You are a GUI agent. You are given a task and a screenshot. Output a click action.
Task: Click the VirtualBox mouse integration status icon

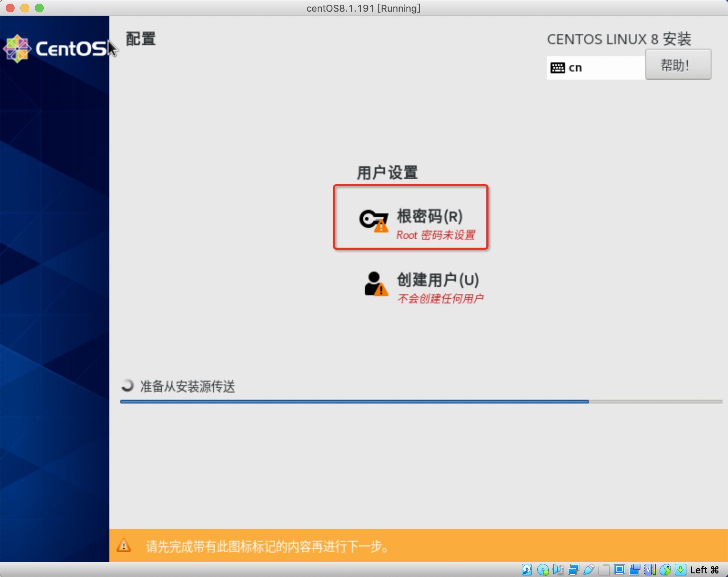click(x=665, y=569)
